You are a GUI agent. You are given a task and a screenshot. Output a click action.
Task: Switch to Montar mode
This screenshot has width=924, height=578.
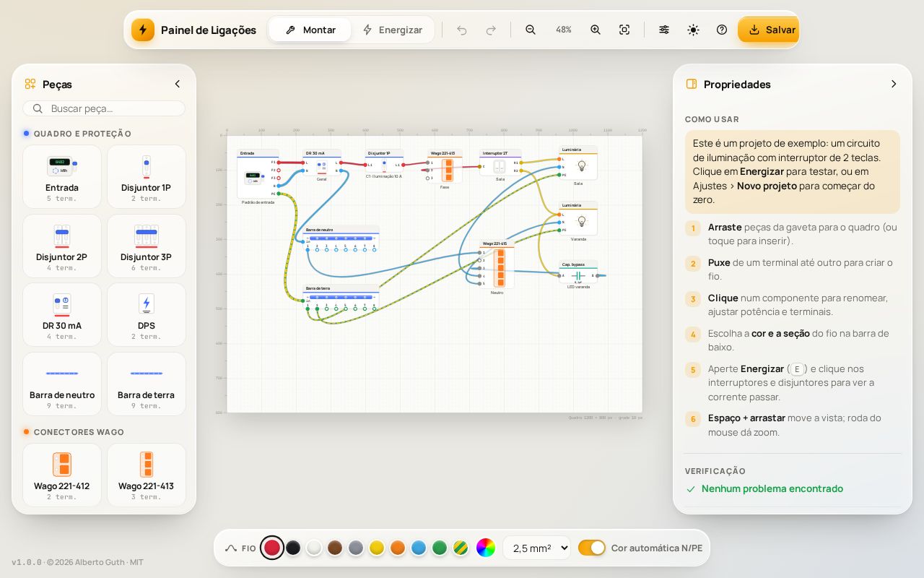tap(310, 30)
